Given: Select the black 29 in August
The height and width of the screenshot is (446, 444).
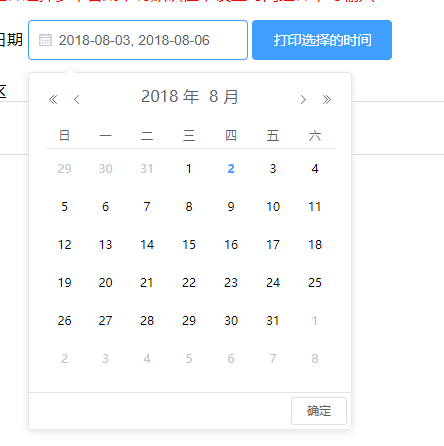Looking at the screenshot, I should [x=189, y=321].
